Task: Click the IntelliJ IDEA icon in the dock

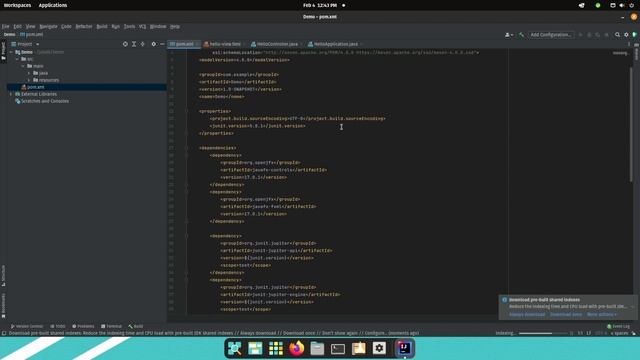Action: click(x=404, y=349)
